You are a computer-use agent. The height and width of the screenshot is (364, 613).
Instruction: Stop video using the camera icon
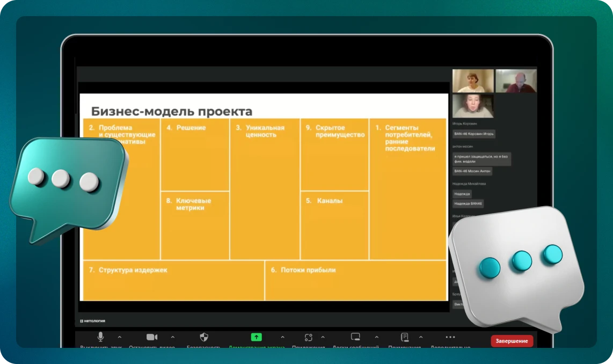pos(152,337)
